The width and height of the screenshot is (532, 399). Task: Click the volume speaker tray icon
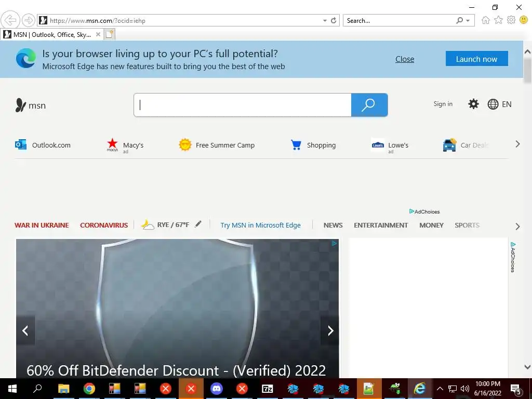(x=465, y=389)
